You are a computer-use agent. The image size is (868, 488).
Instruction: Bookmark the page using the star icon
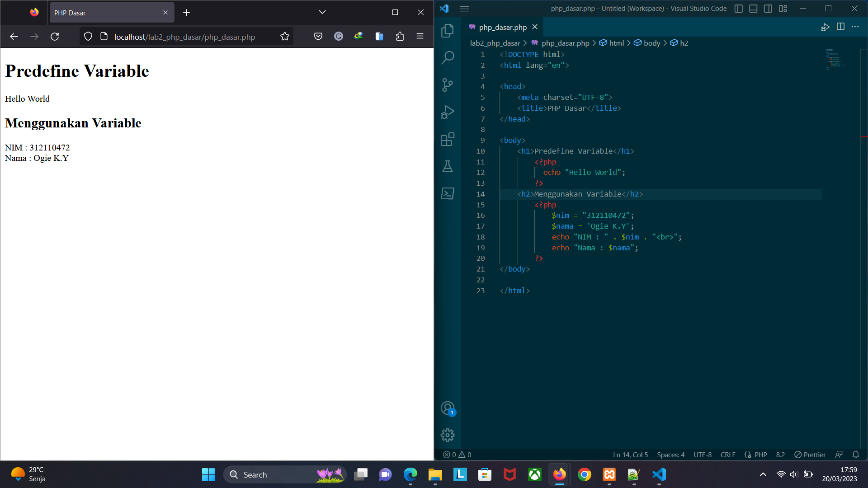[284, 37]
